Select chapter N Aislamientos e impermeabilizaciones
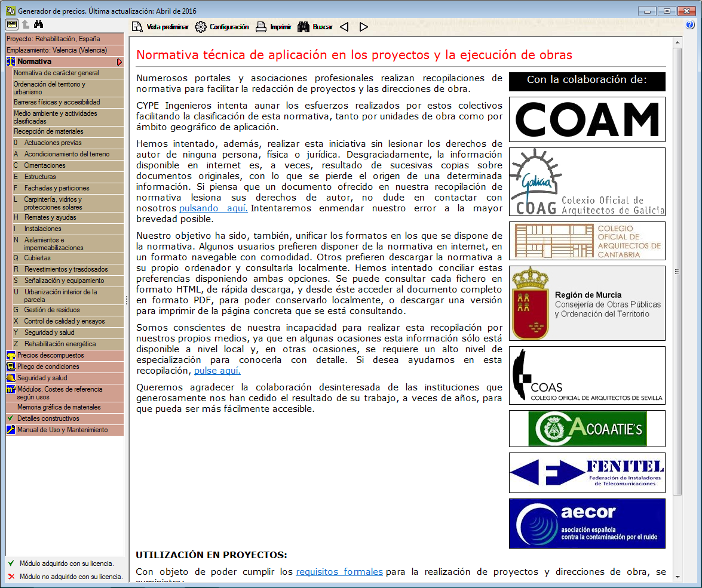Viewport: 702px width, 588px height. pyautogui.click(x=69, y=244)
